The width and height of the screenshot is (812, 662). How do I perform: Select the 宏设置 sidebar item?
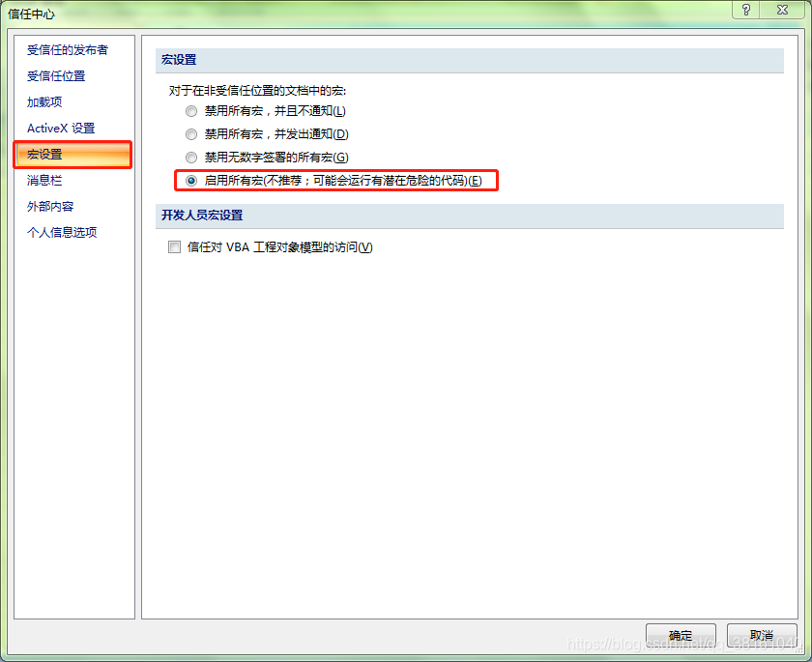tap(72, 155)
